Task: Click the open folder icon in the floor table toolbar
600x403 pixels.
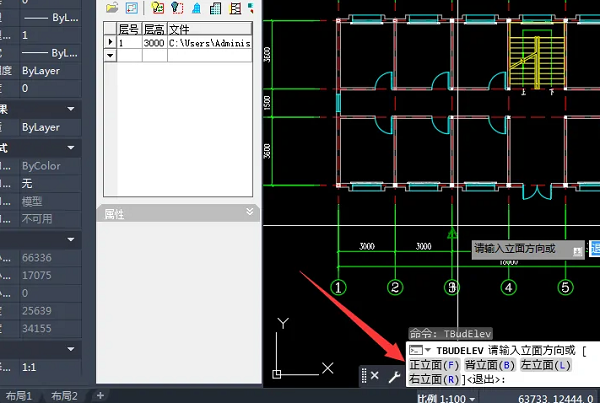Action: point(112,8)
